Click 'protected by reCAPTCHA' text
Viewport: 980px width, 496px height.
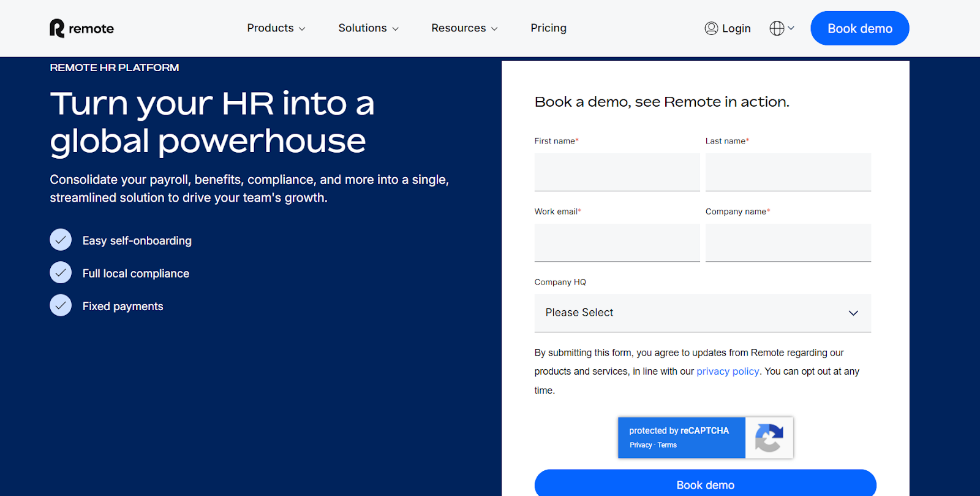pyautogui.click(x=679, y=430)
